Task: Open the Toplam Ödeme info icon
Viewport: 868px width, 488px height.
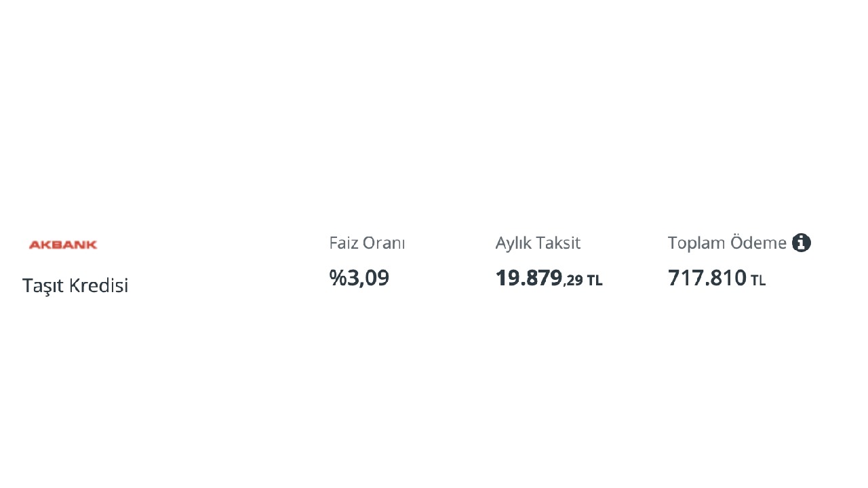Action: click(x=801, y=243)
